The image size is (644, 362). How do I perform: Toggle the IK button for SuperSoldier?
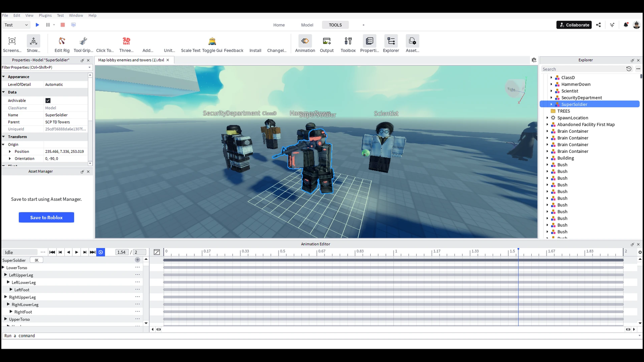click(37, 260)
